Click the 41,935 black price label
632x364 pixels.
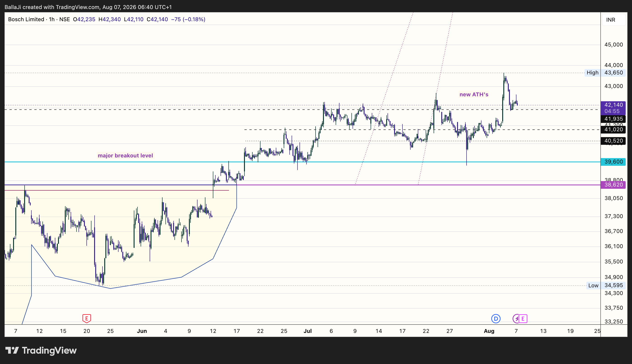613,119
